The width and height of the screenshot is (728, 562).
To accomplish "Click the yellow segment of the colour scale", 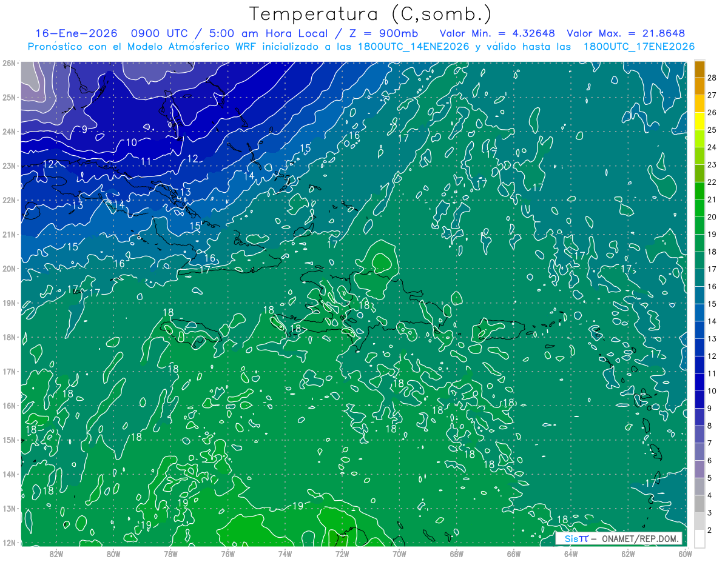I will [x=699, y=121].
